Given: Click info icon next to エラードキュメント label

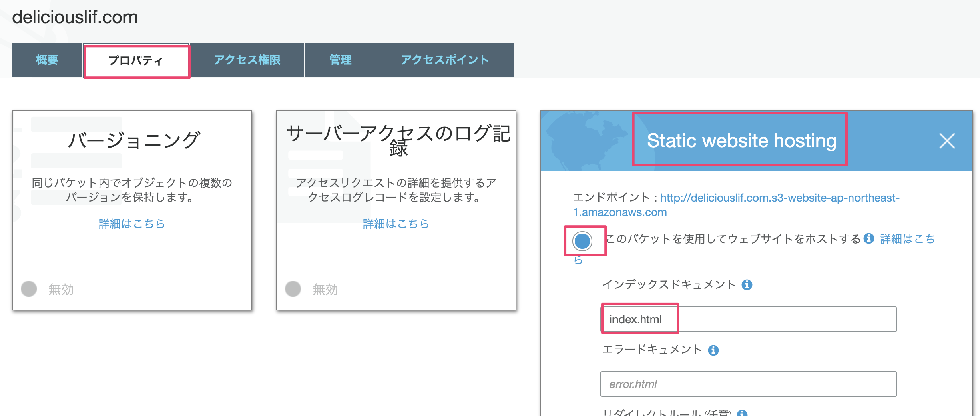Looking at the screenshot, I should pyautogui.click(x=713, y=350).
